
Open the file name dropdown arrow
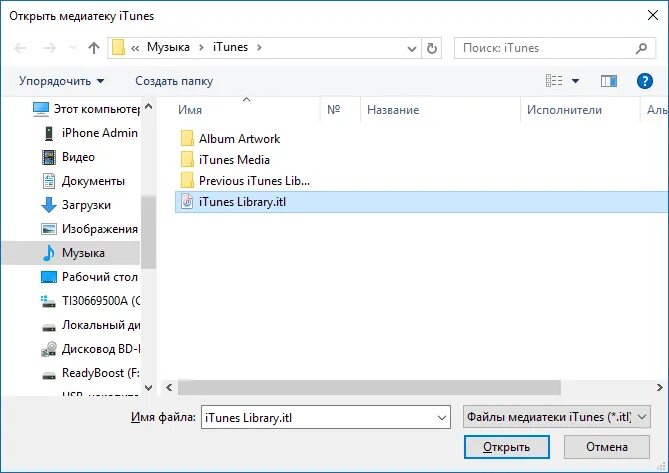(442, 418)
